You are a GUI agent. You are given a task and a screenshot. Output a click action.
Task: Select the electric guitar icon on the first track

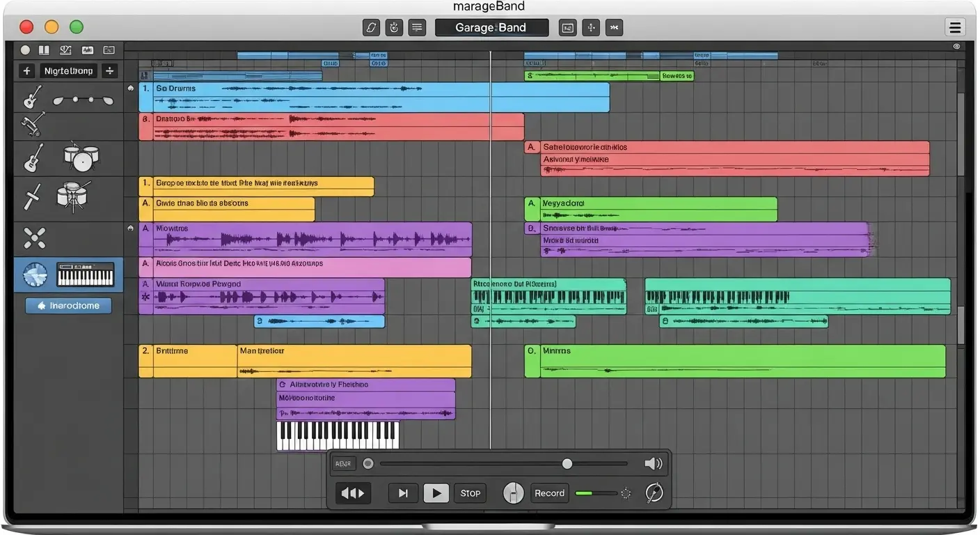pos(32,98)
